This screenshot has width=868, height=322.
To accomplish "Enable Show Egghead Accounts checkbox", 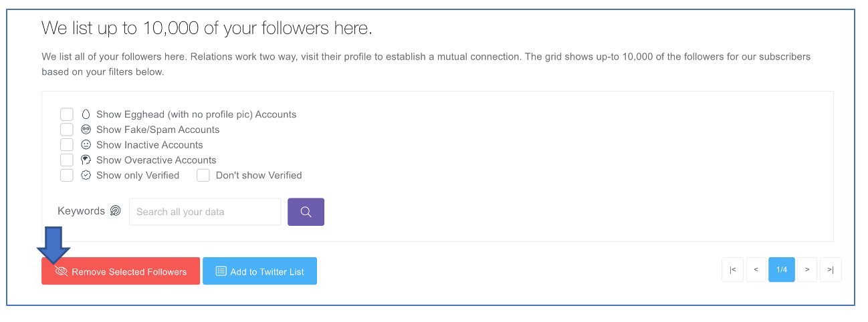I will [x=67, y=114].
